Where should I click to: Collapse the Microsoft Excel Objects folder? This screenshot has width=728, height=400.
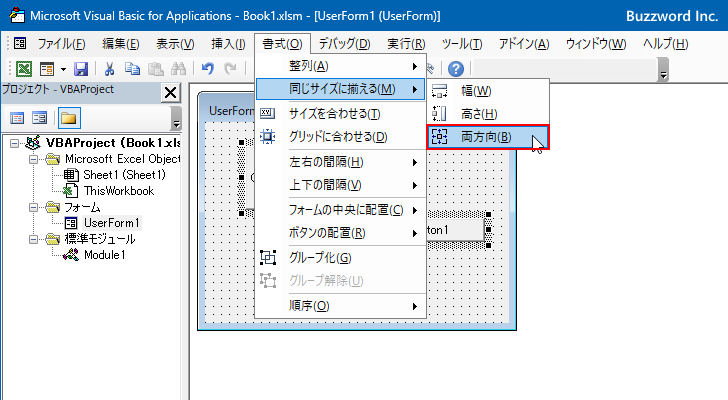[x=33, y=159]
